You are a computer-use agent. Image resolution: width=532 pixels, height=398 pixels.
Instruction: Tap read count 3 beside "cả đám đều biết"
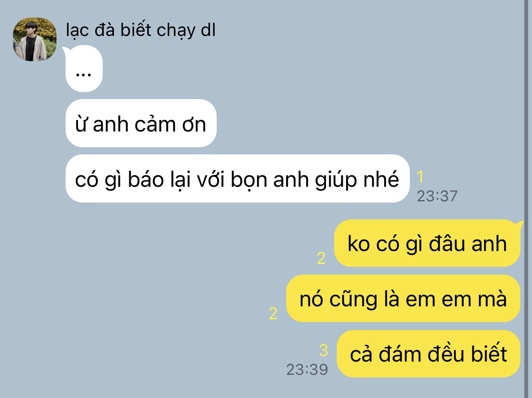[x=323, y=350]
